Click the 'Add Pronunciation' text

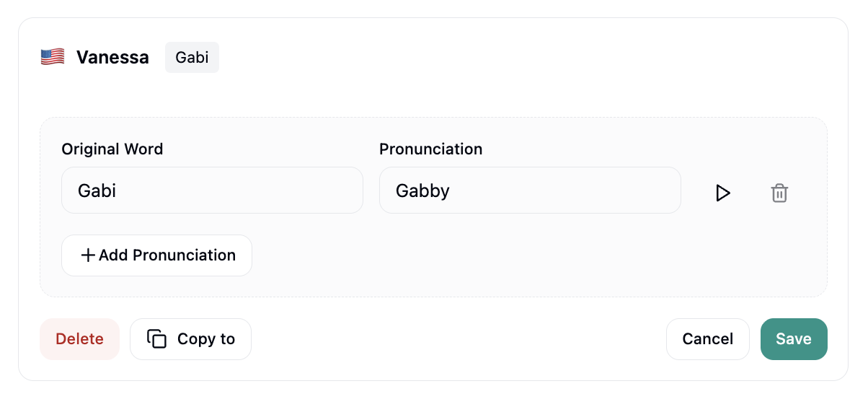(x=167, y=255)
